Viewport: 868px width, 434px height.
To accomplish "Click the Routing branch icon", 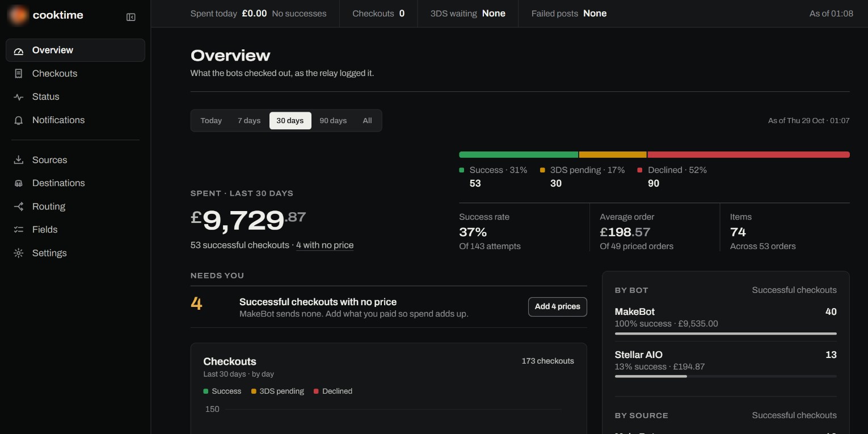I will coord(19,207).
